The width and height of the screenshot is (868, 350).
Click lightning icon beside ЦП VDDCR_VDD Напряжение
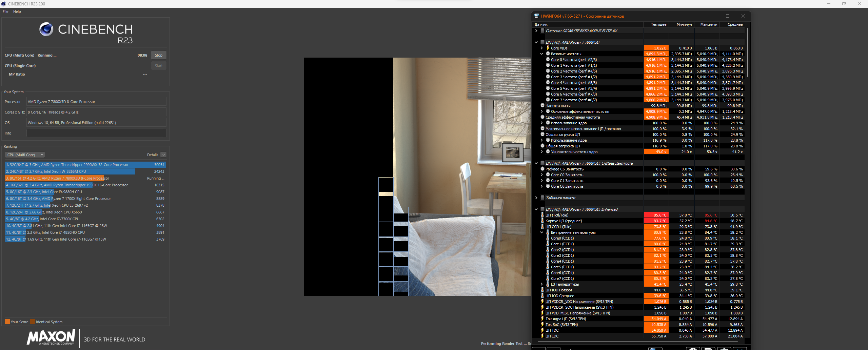click(542, 302)
